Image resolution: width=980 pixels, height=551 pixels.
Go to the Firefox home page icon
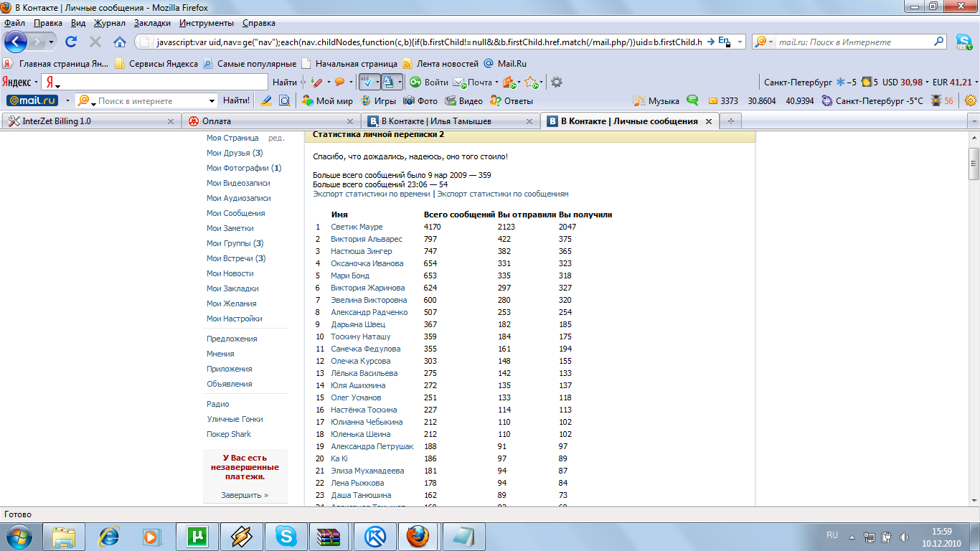(120, 42)
